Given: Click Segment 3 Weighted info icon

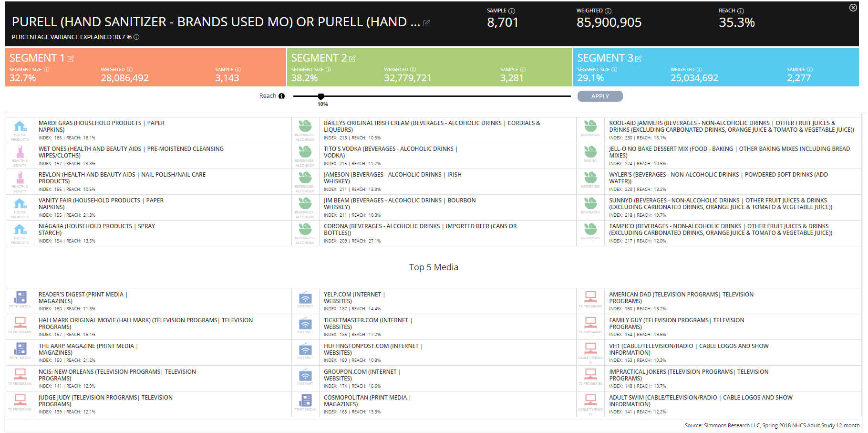Looking at the screenshot, I should pyautogui.click(x=699, y=70).
